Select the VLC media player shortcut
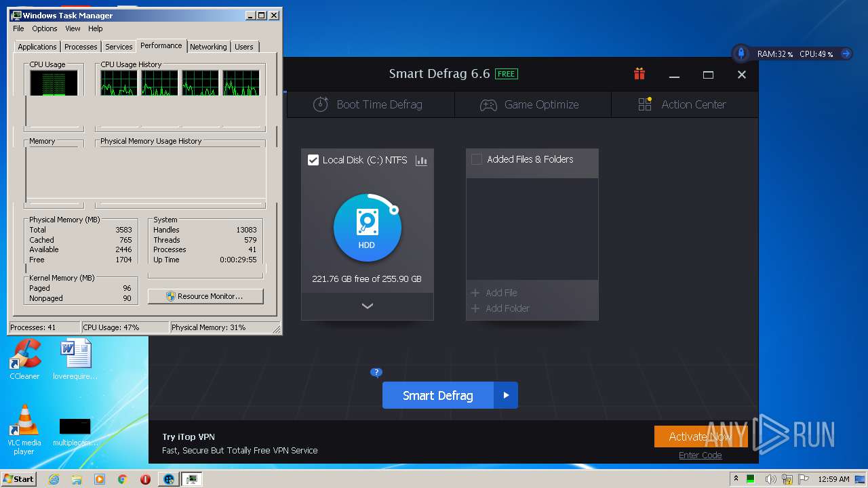 click(x=24, y=430)
